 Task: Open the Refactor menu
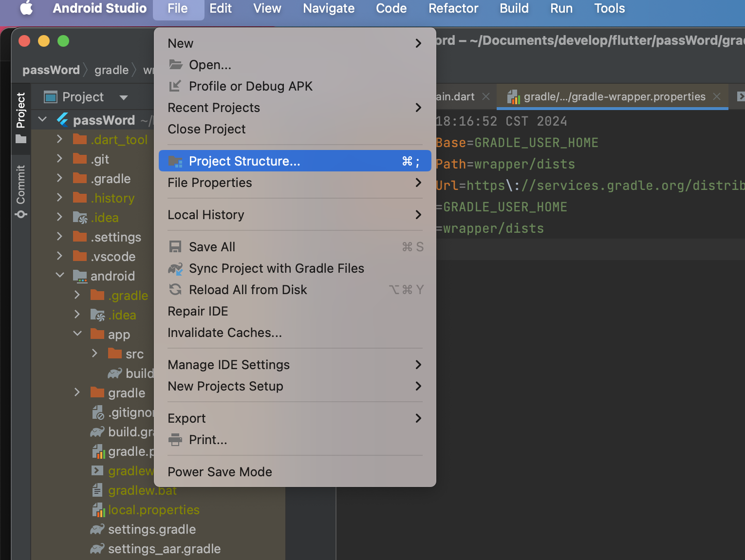453,8
